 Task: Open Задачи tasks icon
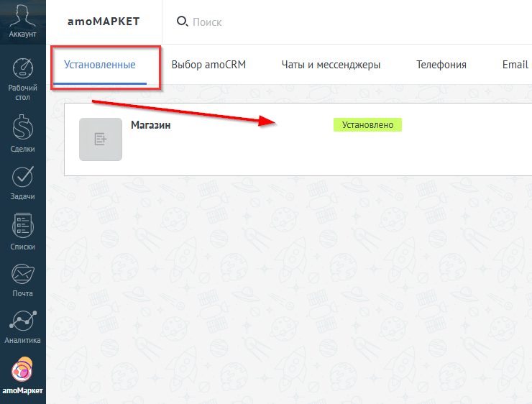pos(23,176)
